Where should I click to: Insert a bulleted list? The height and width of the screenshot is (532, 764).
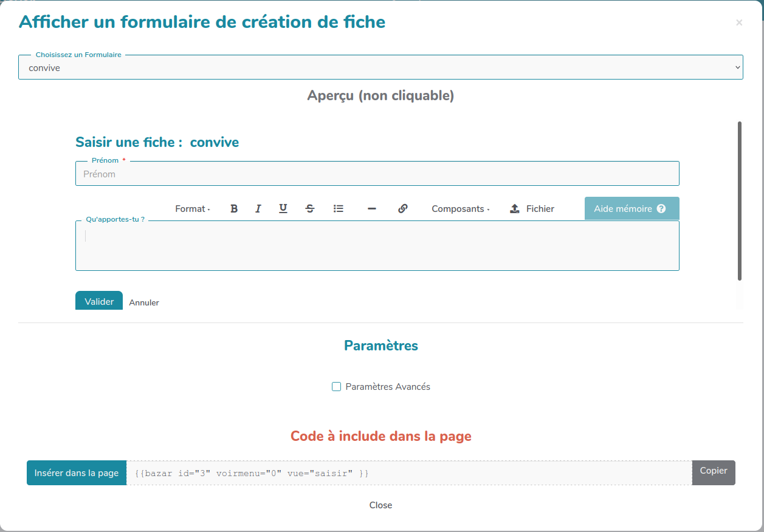coord(339,209)
